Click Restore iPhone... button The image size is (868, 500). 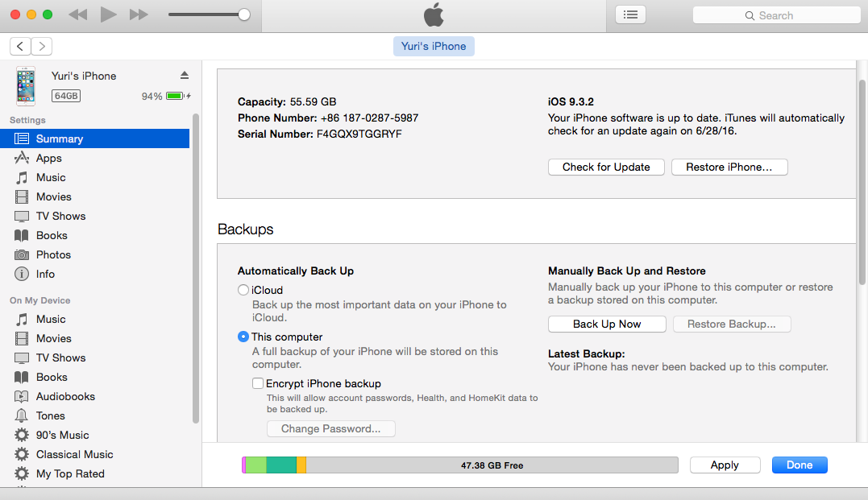point(729,167)
